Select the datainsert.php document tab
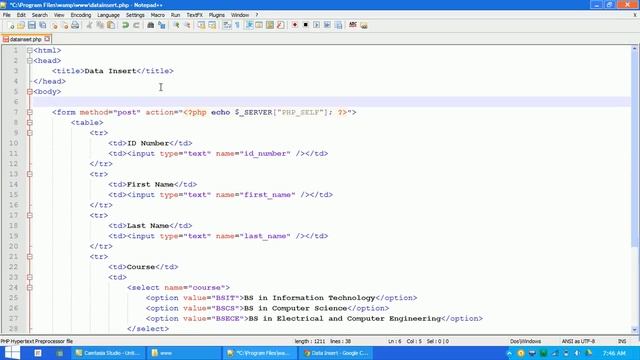 26,40
